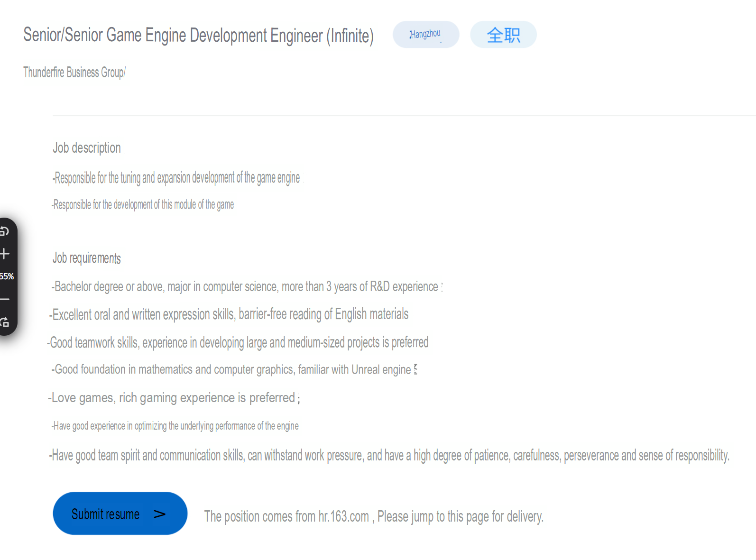Click the Submit resume button

pos(120,514)
